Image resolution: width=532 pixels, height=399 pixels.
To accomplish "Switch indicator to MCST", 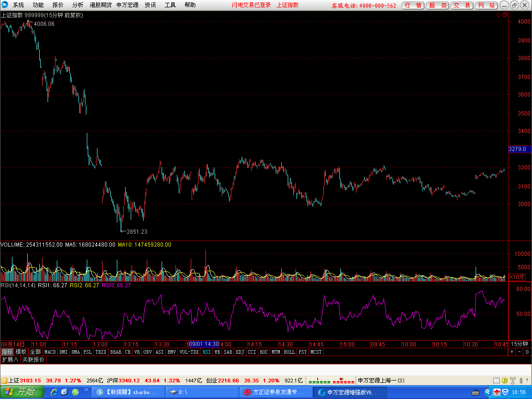I will tap(316, 352).
